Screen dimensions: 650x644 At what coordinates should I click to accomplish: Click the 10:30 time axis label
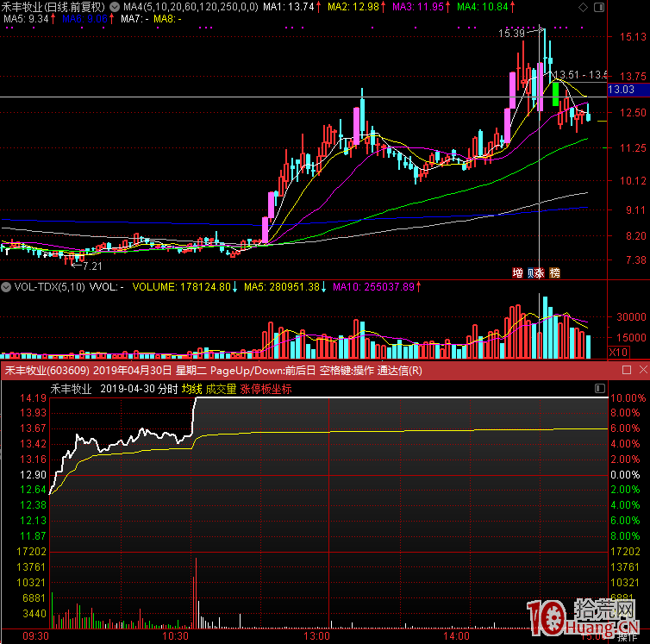pos(175,636)
